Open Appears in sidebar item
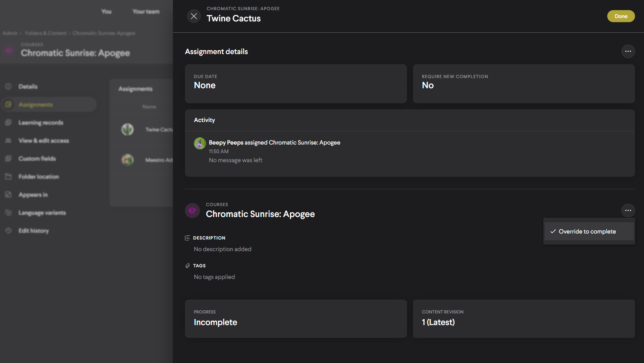Viewport: 644px width, 363px height. tap(33, 195)
